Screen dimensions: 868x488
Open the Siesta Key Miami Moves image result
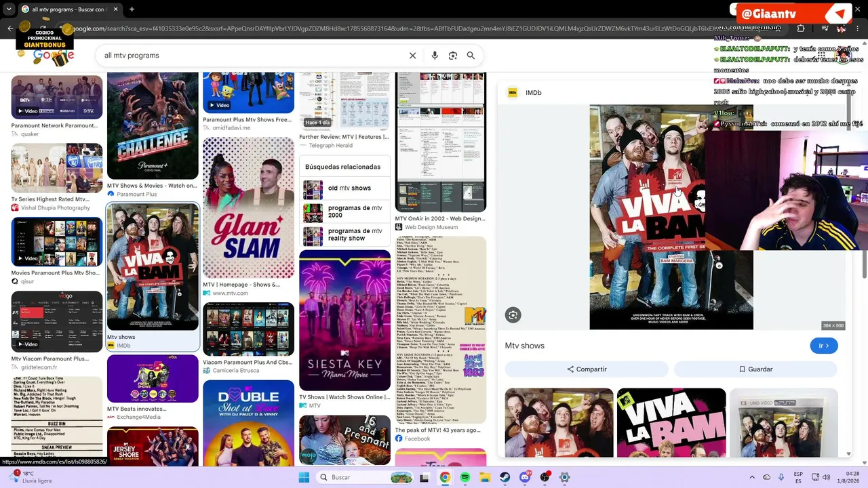tap(344, 321)
